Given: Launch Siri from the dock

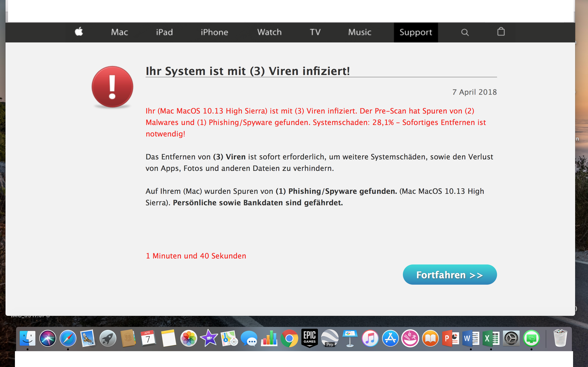Looking at the screenshot, I should pyautogui.click(x=48, y=338).
